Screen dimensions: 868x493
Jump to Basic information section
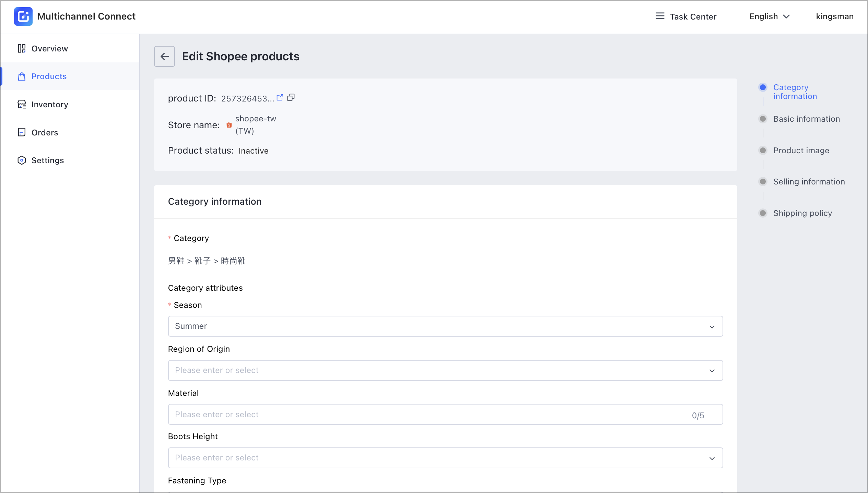[x=806, y=119]
